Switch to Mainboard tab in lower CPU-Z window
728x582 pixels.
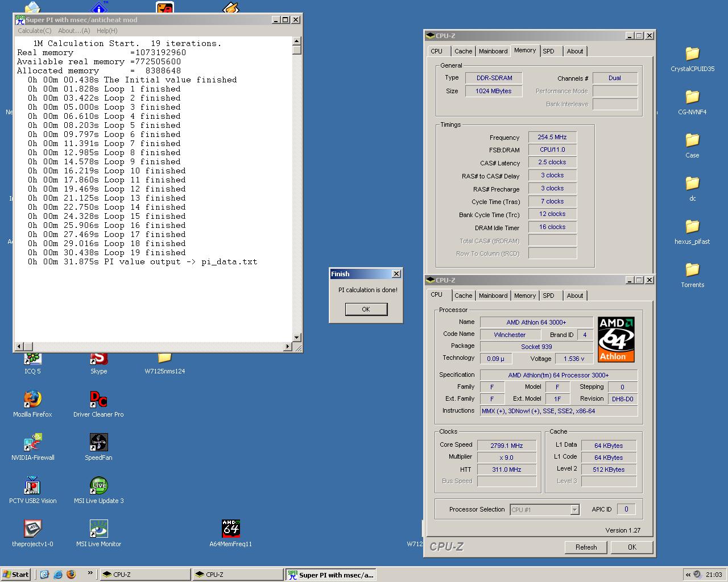coord(493,296)
